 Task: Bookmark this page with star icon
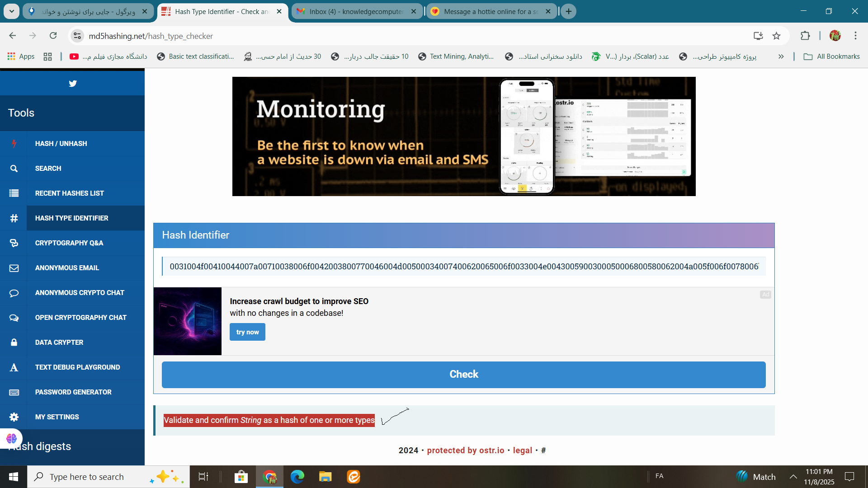click(x=776, y=36)
